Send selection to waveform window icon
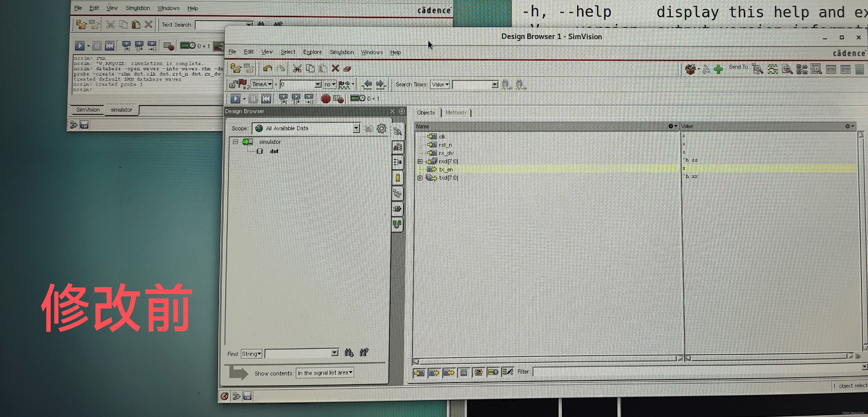 pyautogui.click(x=773, y=69)
